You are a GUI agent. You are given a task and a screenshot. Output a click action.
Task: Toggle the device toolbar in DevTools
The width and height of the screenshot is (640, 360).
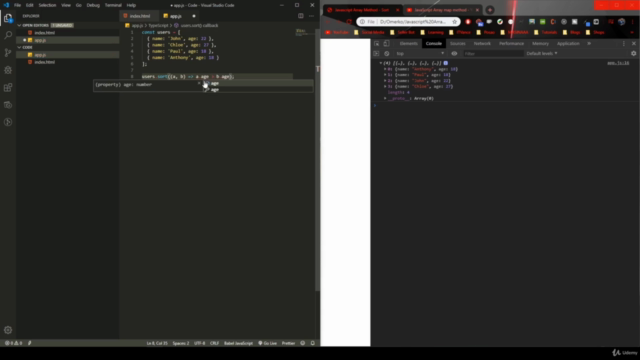coord(386,43)
